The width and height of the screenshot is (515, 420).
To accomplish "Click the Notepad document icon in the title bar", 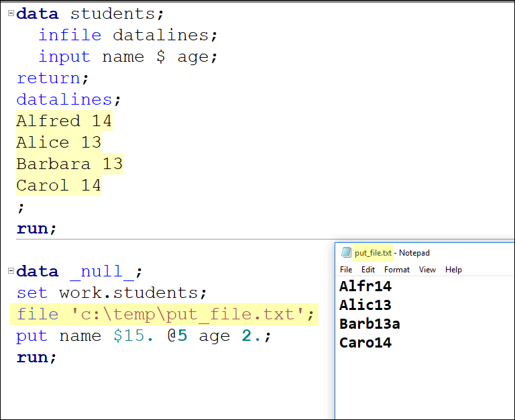I will pos(346,252).
